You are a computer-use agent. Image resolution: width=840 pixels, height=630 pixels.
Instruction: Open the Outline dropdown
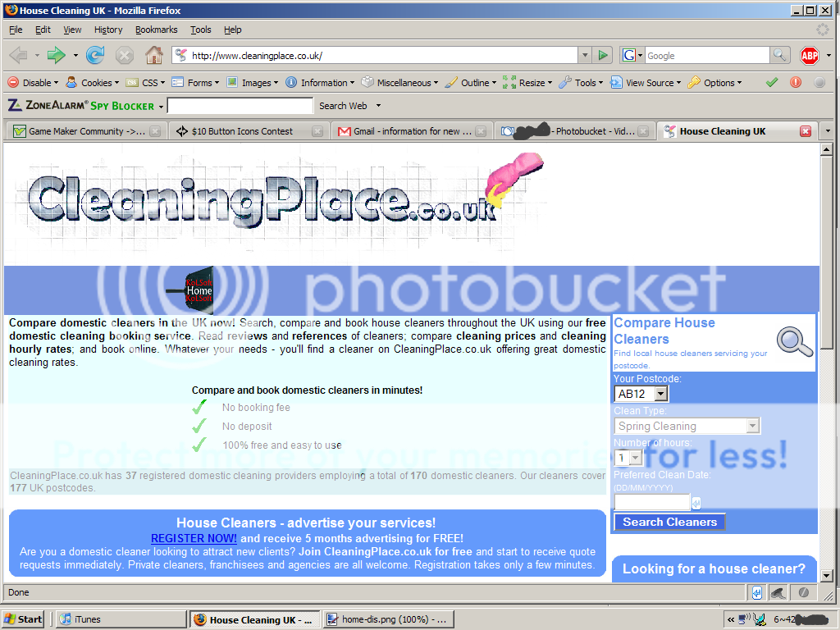(x=471, y=83)
